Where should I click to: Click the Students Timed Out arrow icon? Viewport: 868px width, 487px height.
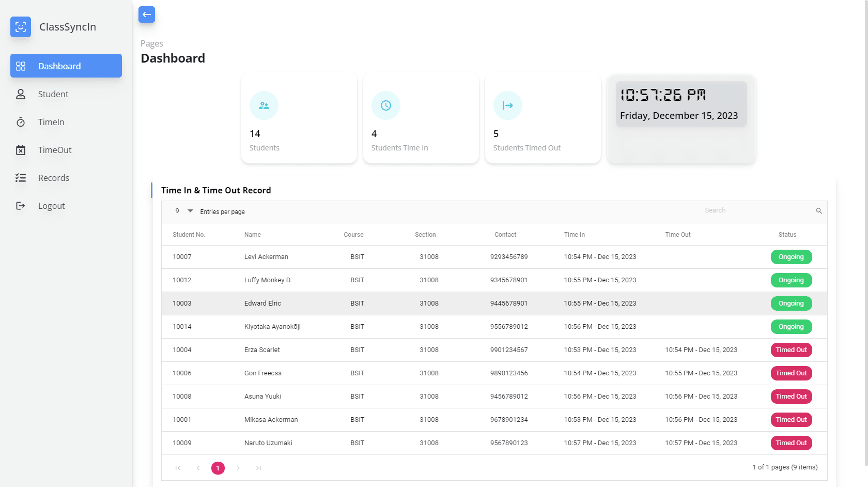pos(508,105)
